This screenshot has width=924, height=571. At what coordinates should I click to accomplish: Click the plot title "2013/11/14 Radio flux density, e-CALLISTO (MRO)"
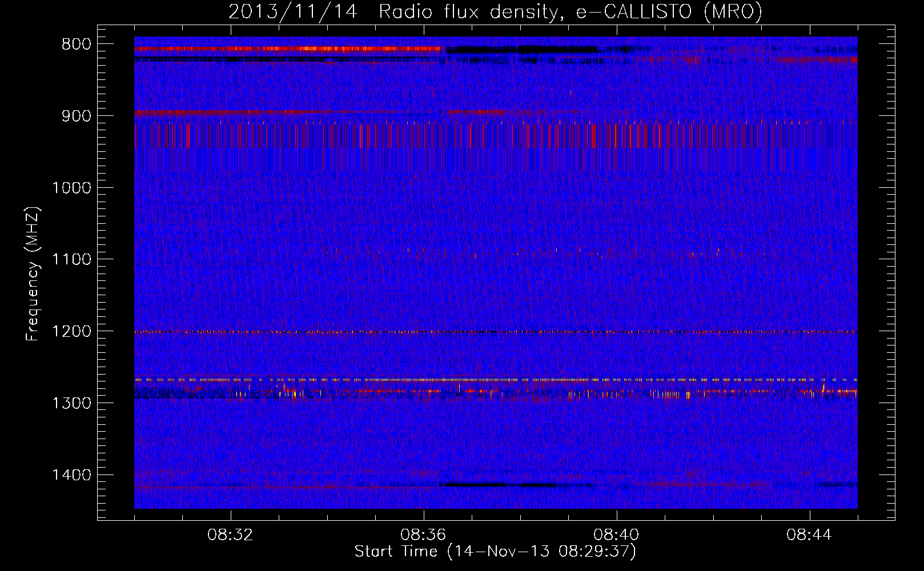(x=495, y=11)
